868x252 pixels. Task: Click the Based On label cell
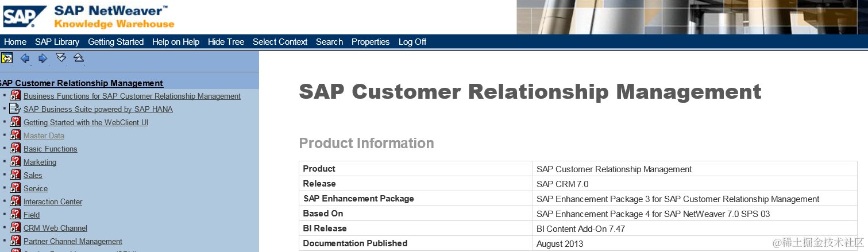(x=416, y=214)
